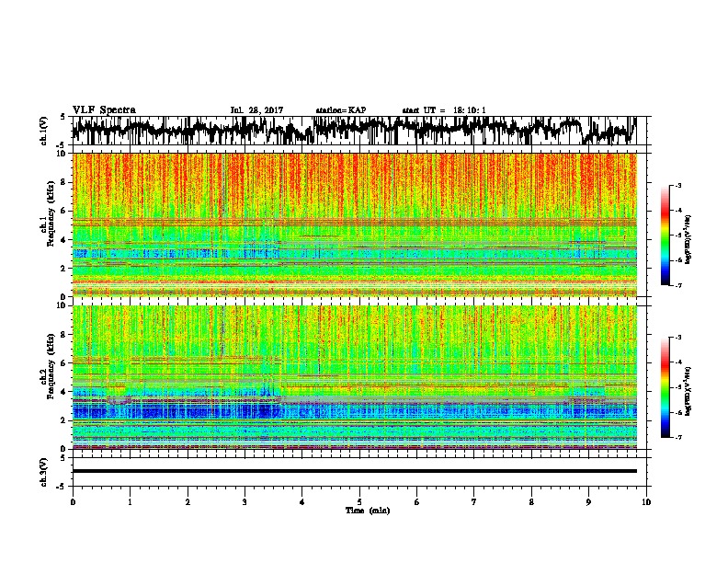
Task: Select the date text "Jul. 28, 2017"
Action: pos(256,110)
